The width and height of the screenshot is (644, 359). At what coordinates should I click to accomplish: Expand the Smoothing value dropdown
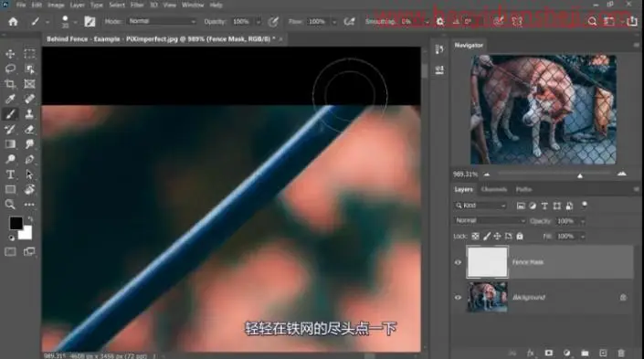pos(428,21)
